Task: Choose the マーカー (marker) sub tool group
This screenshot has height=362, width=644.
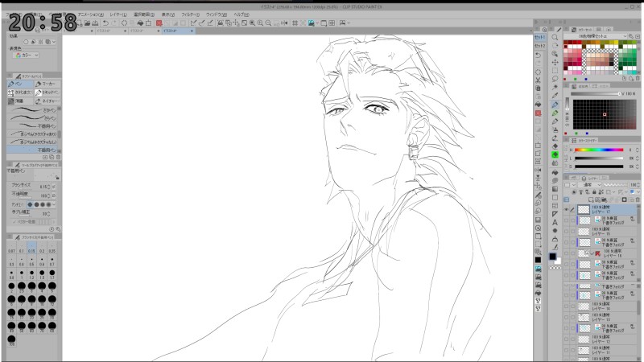Action: pyautogui.click(x=47, y=84)
